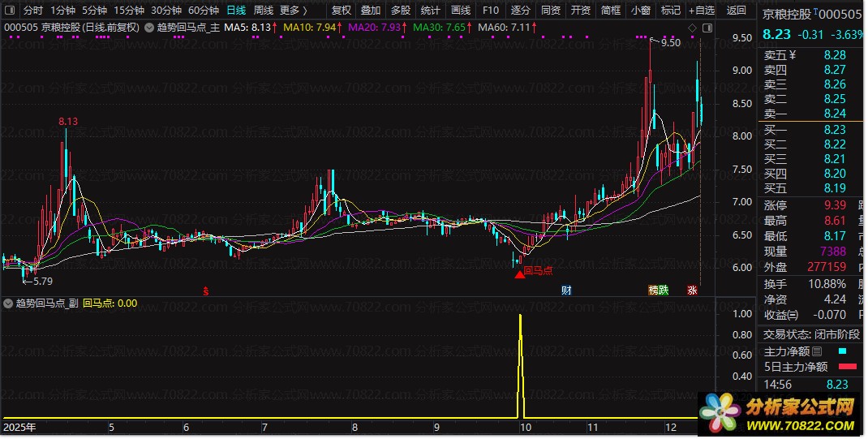
Task: Toggle the left sidebar panel icon
Action: [10, 11]
